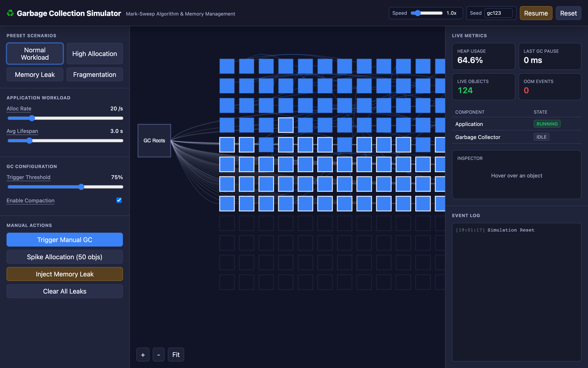Viewport: 588px width, 368px height.
Task: Click the IDLE state badge
Action: tap(541, 137)
